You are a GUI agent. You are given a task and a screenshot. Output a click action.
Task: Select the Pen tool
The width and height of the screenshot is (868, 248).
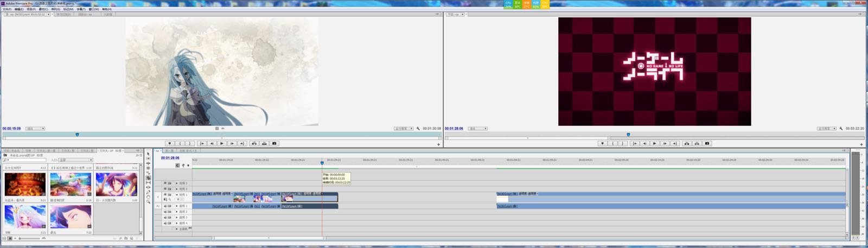148,192
